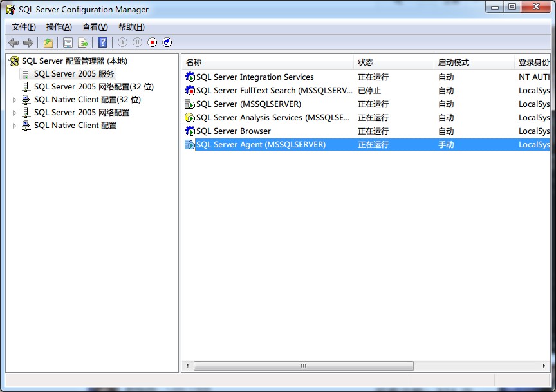This screenshot has width=556, height=392.
Task: Click the Back navigation arrow icon
Action: (x=14, y=42)
